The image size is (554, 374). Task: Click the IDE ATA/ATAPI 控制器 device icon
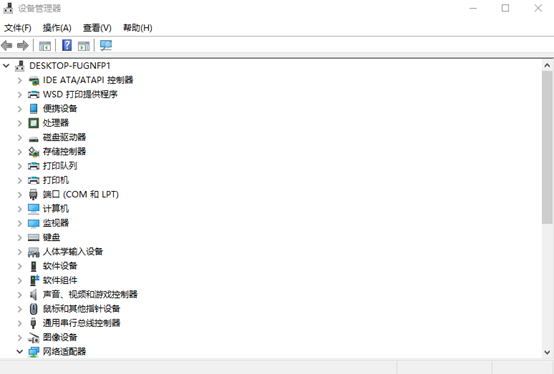(34, 81)
